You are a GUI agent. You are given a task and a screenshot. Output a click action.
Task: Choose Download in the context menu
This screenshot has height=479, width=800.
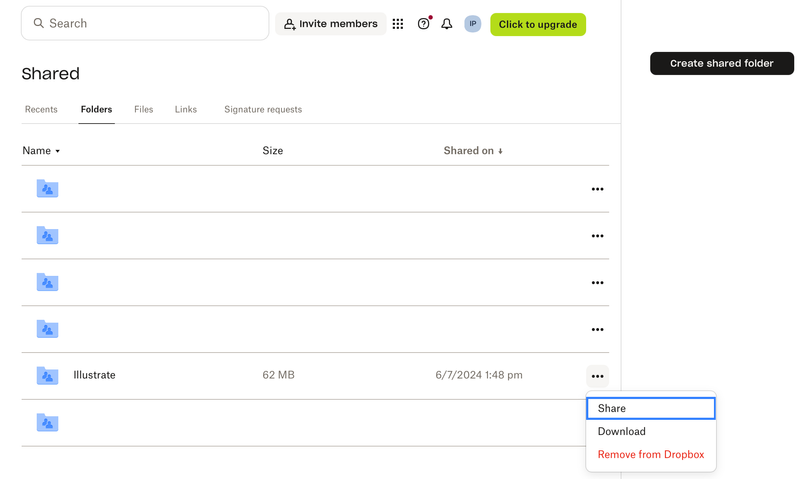[x=621, y=431]
